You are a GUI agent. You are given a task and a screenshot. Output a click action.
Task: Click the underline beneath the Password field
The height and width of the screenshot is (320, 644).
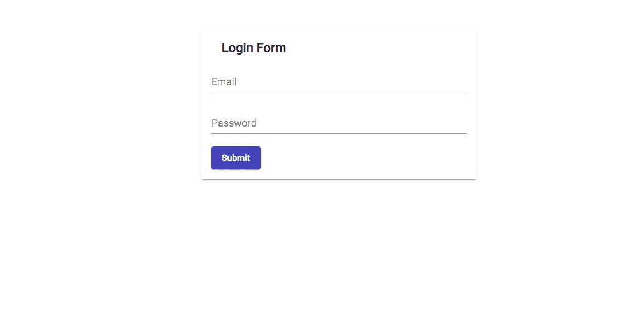(338, 133)
